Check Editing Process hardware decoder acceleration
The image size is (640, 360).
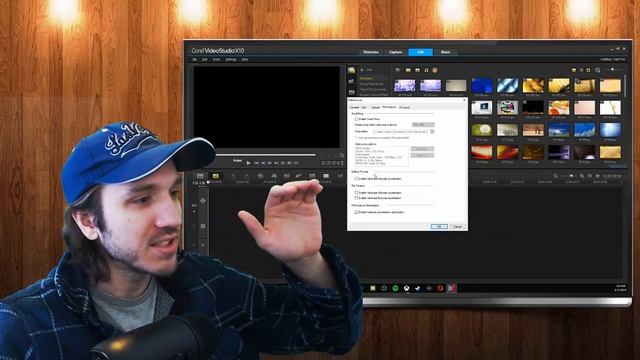(356, 179)
